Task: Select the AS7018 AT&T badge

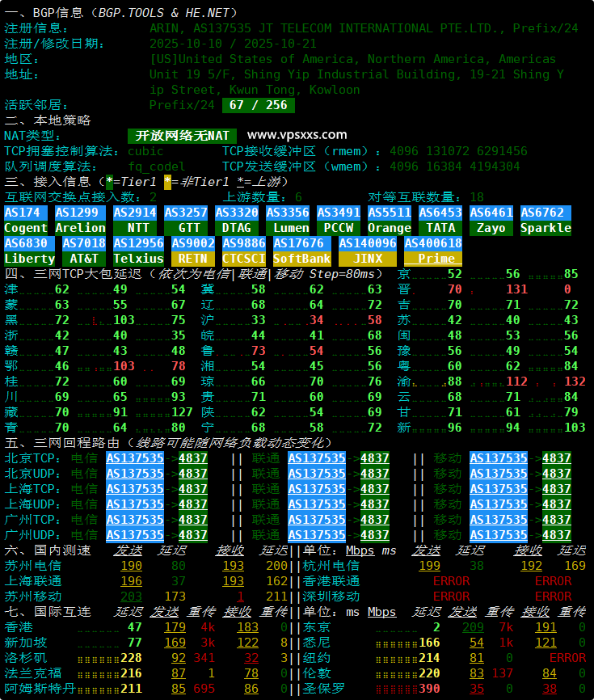Action: click(84, 251)
